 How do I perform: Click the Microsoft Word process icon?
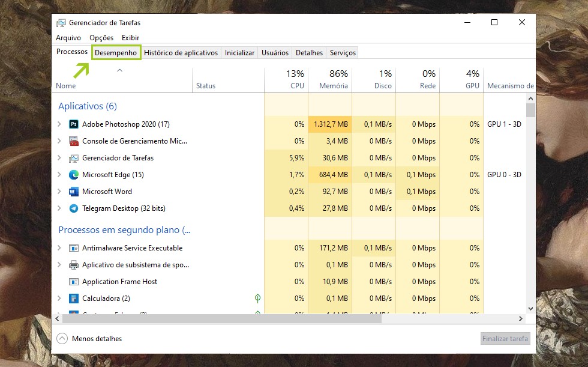click(74, 192)
